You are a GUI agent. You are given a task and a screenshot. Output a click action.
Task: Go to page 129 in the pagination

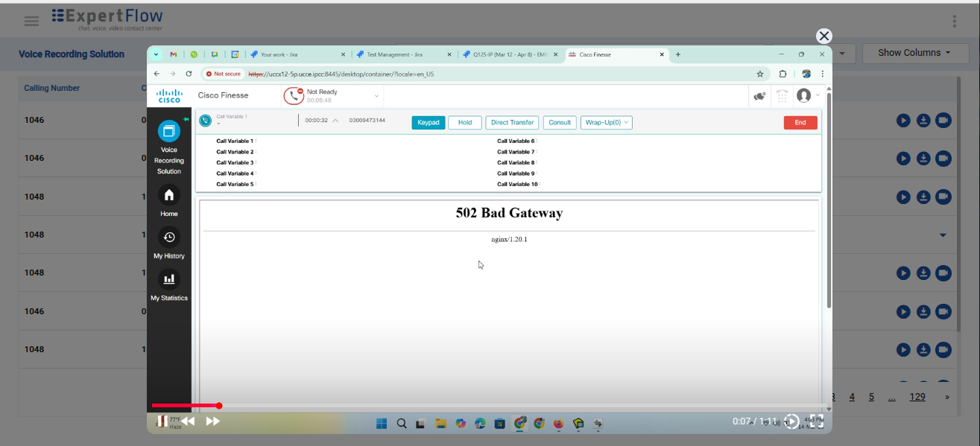tap(917, 396)
